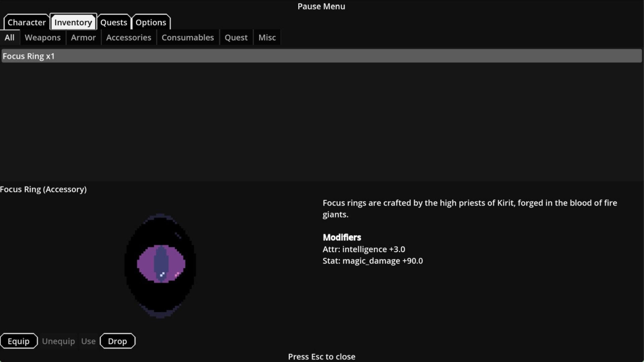Click the magic_damage +90.0 modifier line

pyautogui.click(x=373, y=261)
